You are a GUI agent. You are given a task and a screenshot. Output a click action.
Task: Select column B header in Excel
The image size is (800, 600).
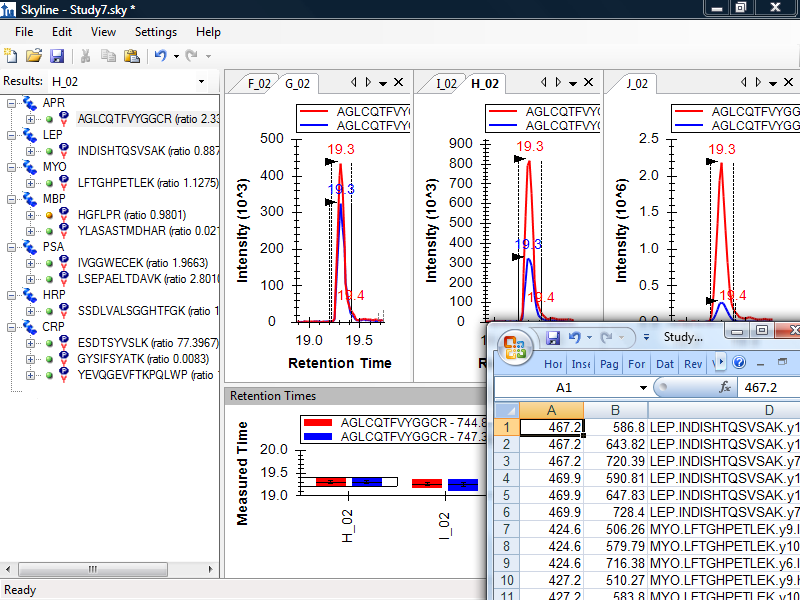pyautogui.click(x=615, y=410)
